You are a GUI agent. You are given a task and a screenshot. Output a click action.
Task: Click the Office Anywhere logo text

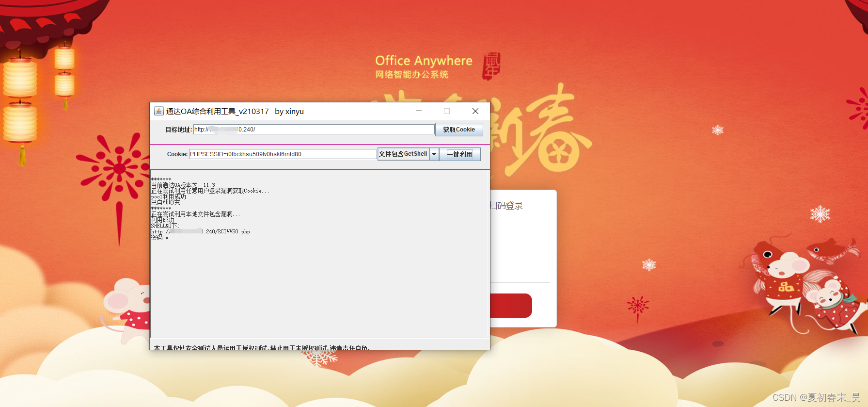coord(424,61)
